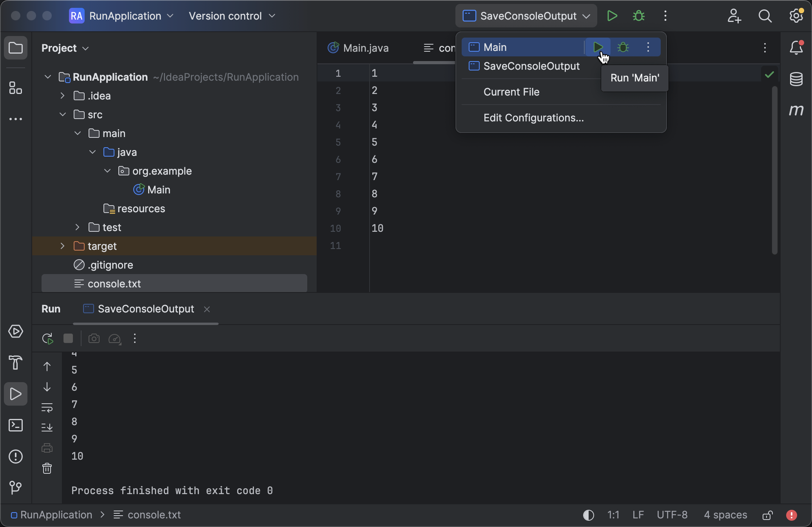The width and height of the screenshot is (812, 527).
Task: Debug the Main configuration from popup
Action: pyautogui.click(x=623, y=47)
